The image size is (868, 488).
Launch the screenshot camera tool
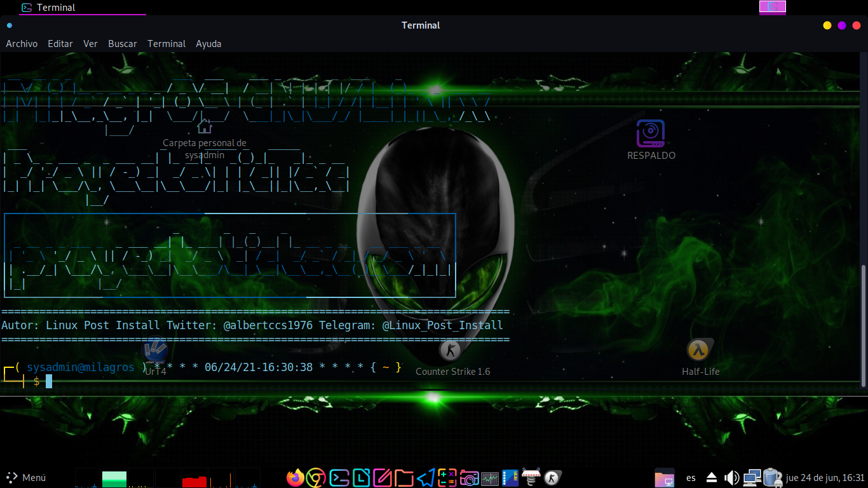[469, 478]
